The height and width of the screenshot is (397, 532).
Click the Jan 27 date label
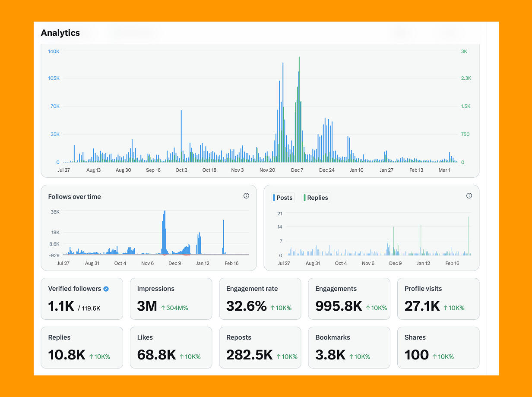386,170
